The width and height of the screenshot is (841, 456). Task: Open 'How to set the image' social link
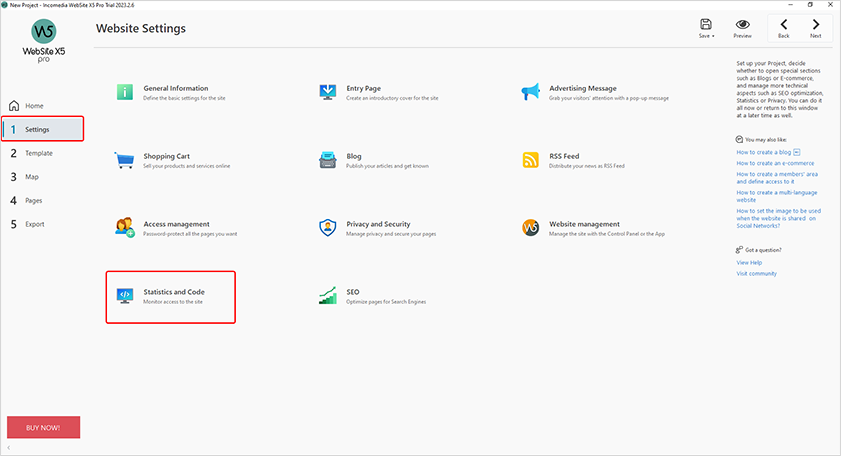(x=778, y=218)
